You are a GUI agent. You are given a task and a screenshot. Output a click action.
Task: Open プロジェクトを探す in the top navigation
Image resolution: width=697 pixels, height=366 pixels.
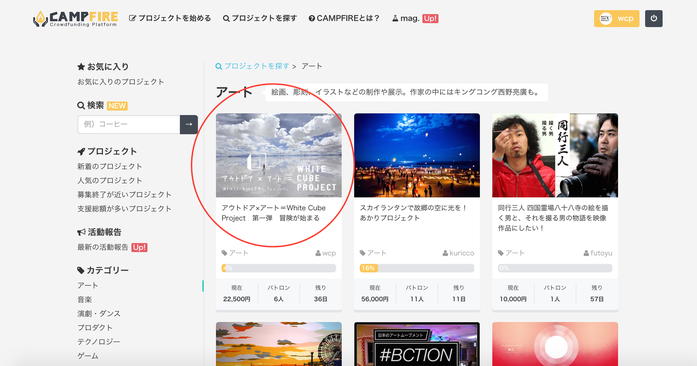(x=260, y=18)
